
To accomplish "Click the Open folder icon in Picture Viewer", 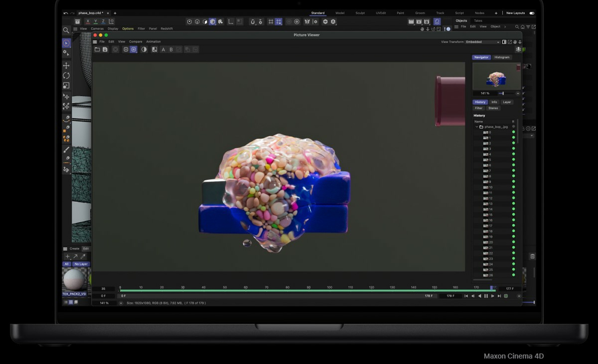I will 97,50.
